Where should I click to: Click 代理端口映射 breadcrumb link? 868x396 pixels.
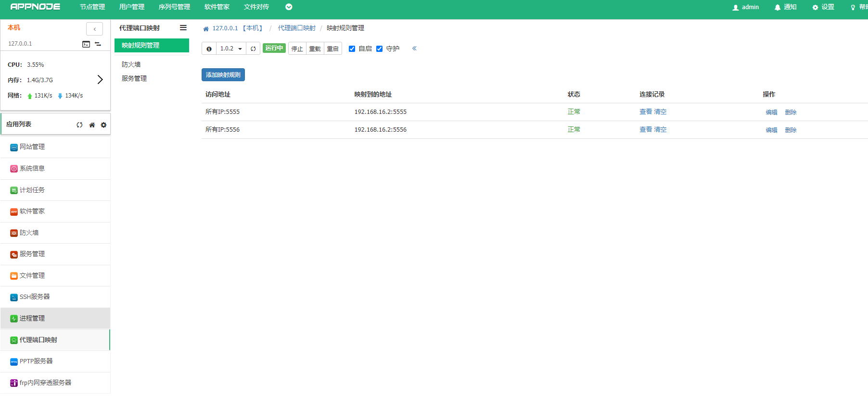[297, 28]
